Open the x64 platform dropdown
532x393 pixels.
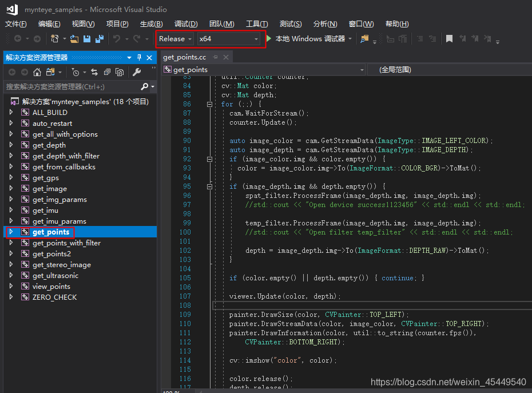228,39
